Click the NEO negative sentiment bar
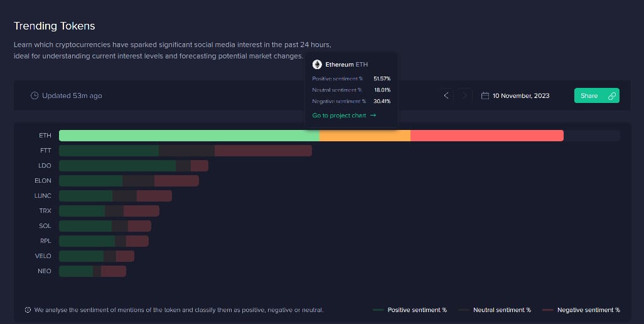644x324 pixels. point(114,271)
